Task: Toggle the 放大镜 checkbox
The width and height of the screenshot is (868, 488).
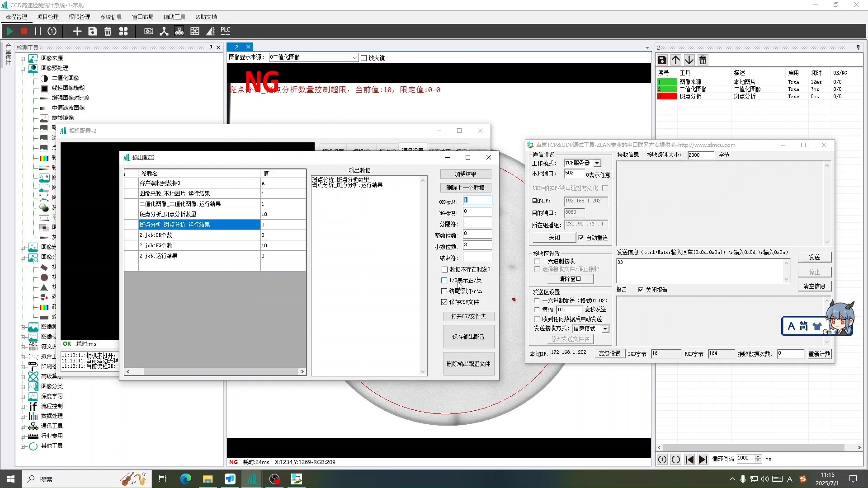Action: 363,58
